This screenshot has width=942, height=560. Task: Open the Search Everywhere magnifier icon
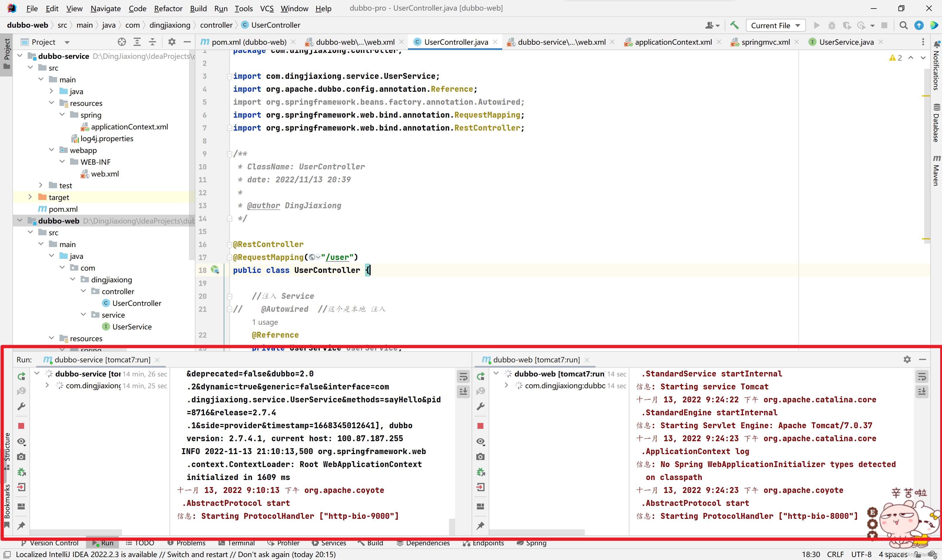click(903, 25)
